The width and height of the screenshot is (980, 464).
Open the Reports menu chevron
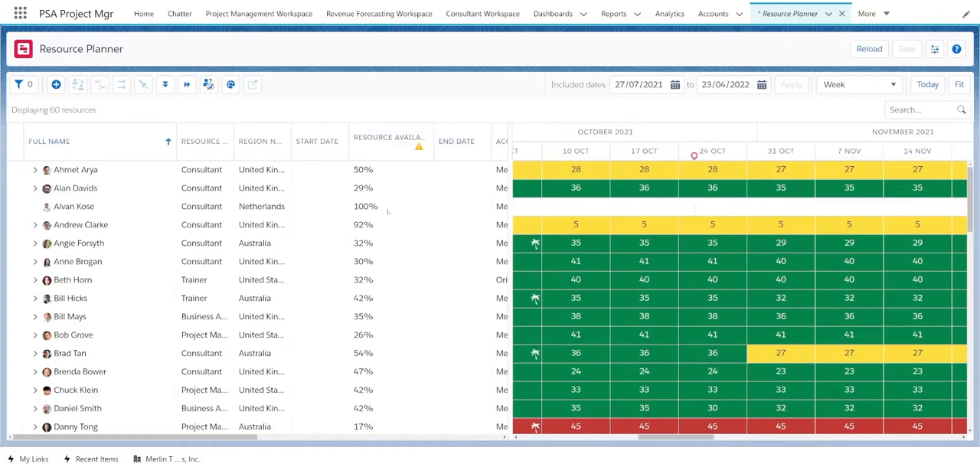[x=637, y=14]
